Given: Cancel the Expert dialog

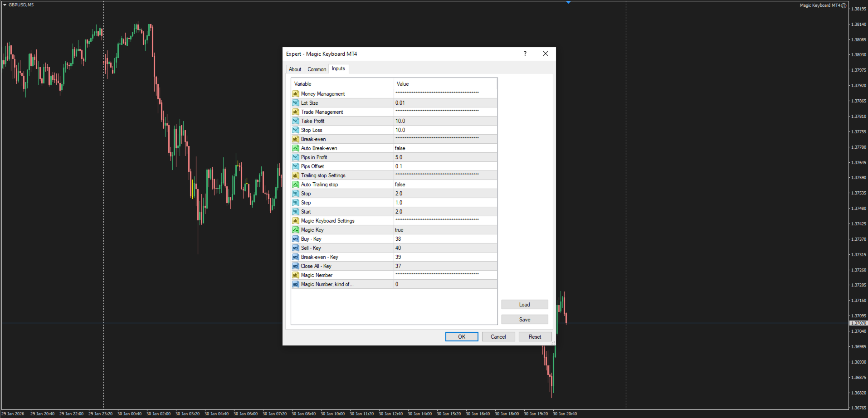Looking at the screenshot, I should (498, 337).
